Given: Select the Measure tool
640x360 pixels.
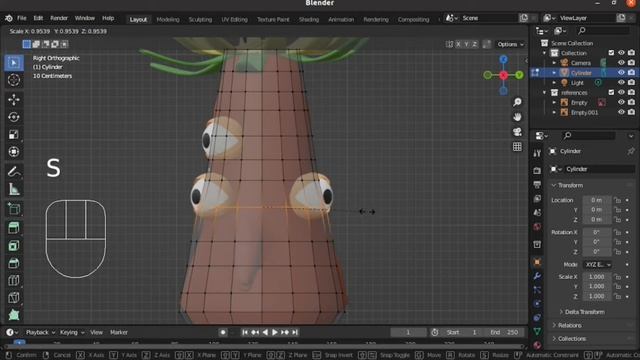Looking at the screenshot, I should pos(14,189).
